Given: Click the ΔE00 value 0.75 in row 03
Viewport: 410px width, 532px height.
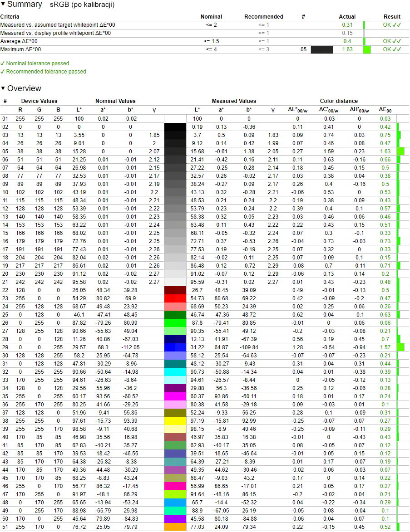Looking at the screenshot, I should [385, 135].
